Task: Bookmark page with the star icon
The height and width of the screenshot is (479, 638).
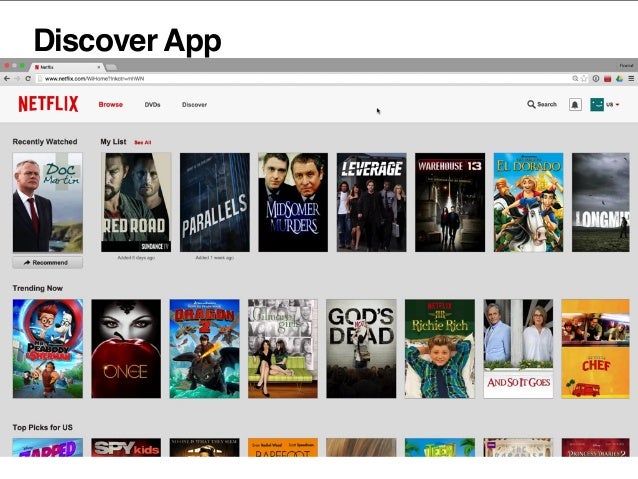Action: [584, 79]
